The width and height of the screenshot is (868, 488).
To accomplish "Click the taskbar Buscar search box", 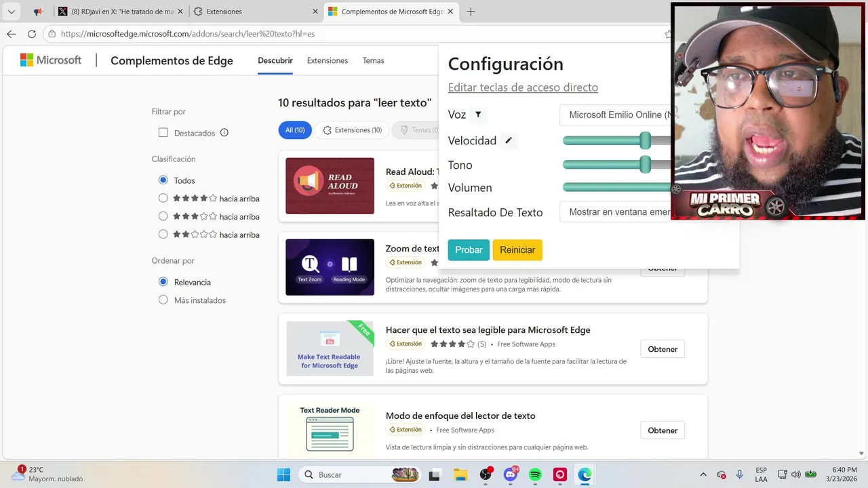I will click(x=361, y=474).
